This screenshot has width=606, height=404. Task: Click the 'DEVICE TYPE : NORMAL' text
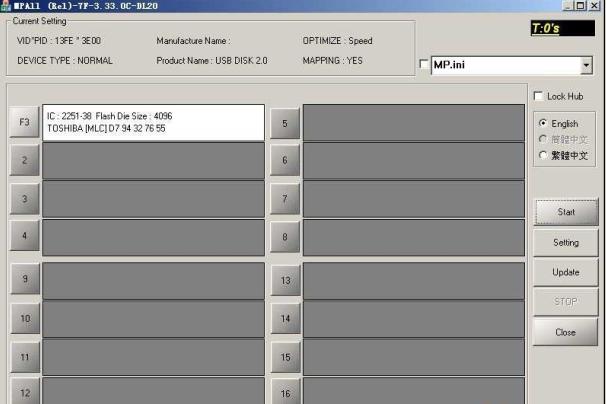point(65,61)
